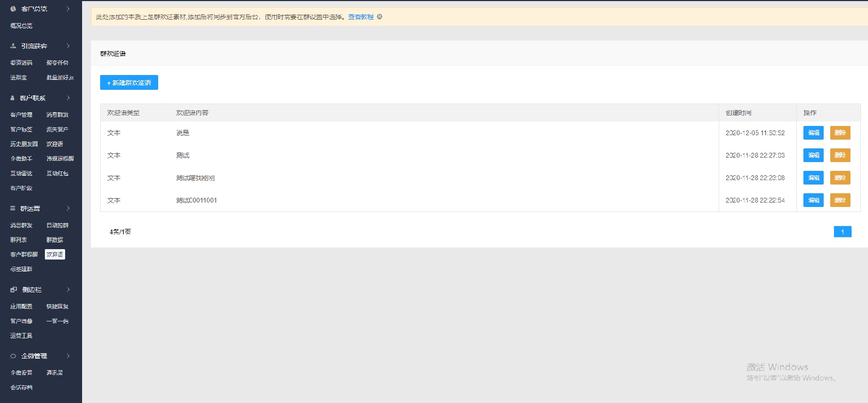Open the 互动红包 menu item
The width and height of the screenshot is (868, 403).
tap(57, 174)
